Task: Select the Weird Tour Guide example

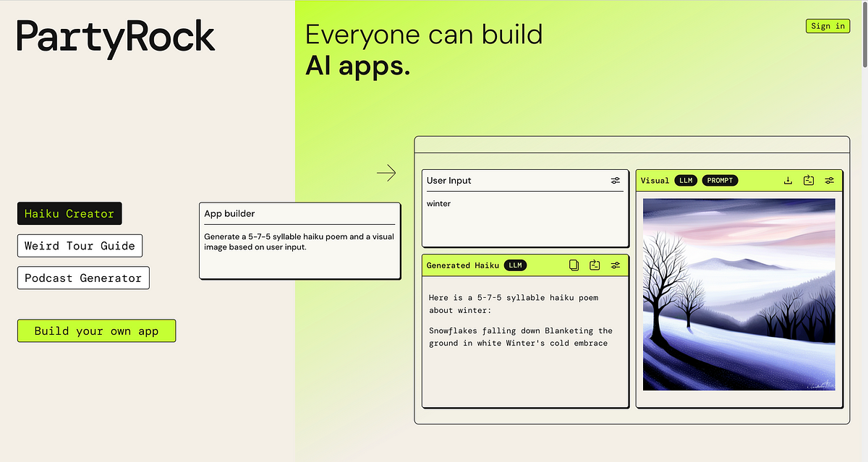Action: point(80,246)
